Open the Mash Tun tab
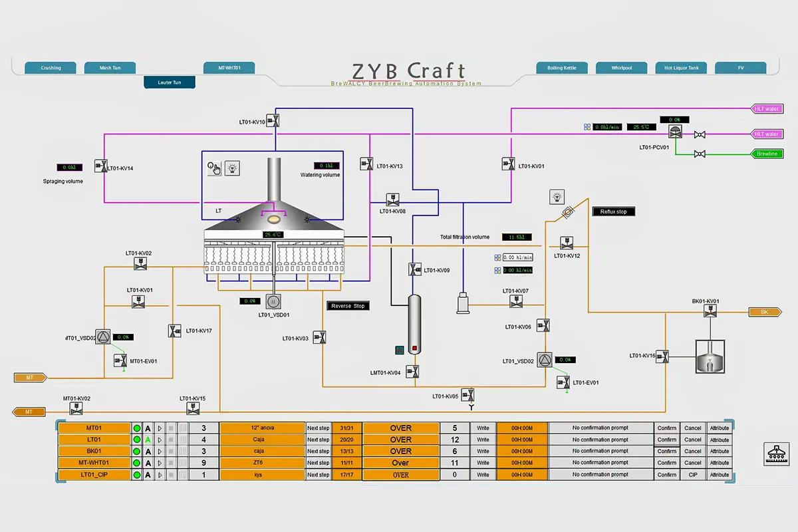This screenshot has width=798, height=532. pyautogui.click(x=110, y=68)
